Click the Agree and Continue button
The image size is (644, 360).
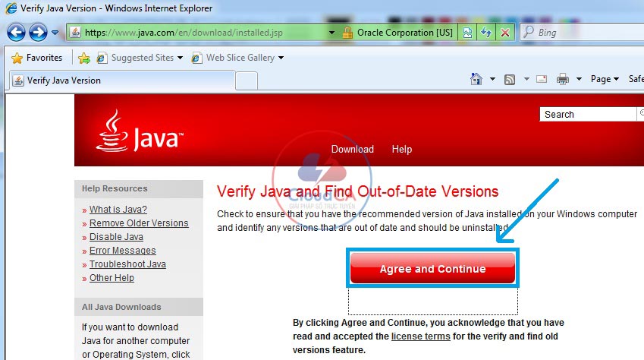[432, 268]
